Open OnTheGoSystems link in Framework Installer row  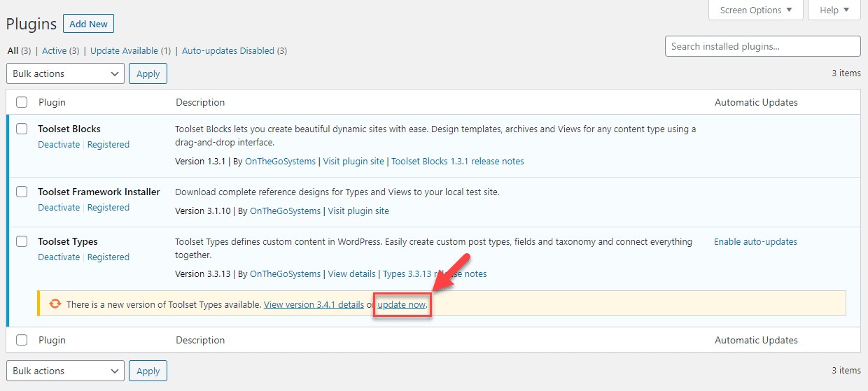pos(285,211)
